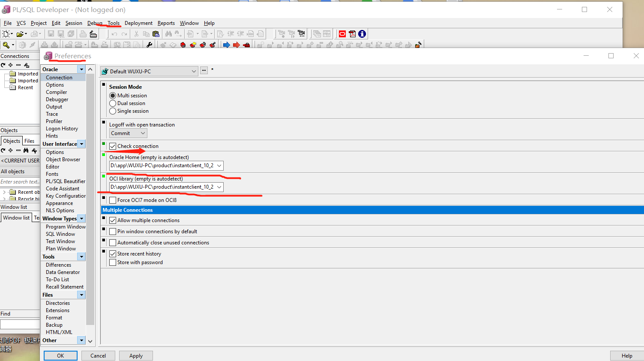644x361 pixels.
Task: Toggle Store recent history checkbox
Action: point(113,254)
